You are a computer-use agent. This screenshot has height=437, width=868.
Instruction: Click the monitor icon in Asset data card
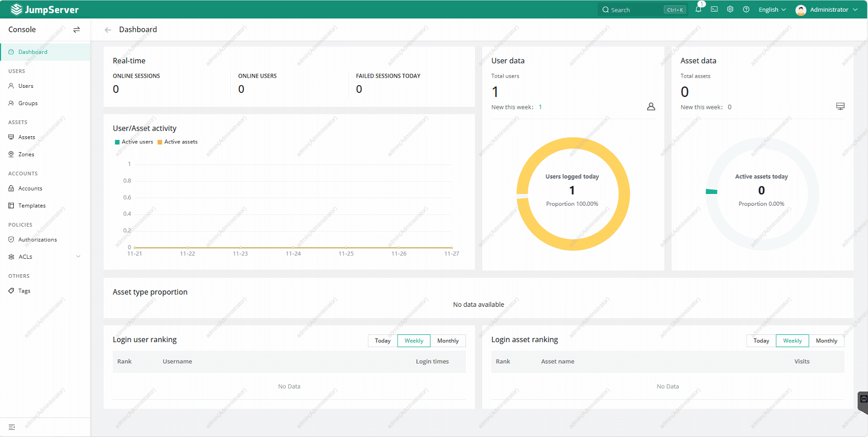840,106
